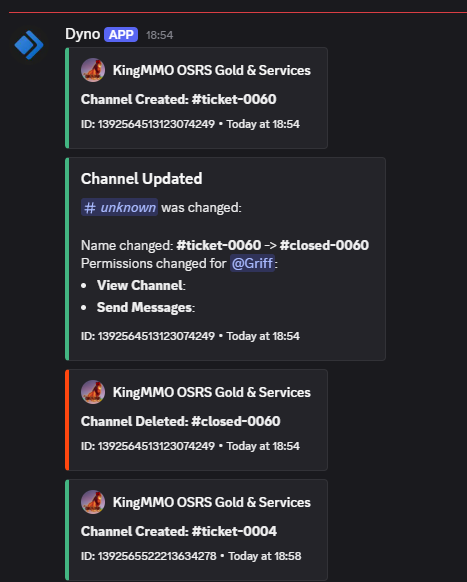Click the APP badge next to Dyno

(x=121, y=35)
